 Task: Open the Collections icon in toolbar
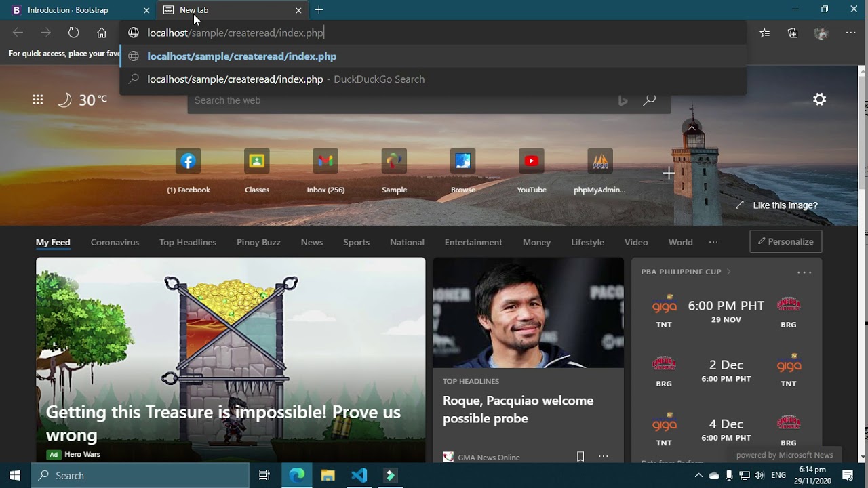click(x=793, y=33)
